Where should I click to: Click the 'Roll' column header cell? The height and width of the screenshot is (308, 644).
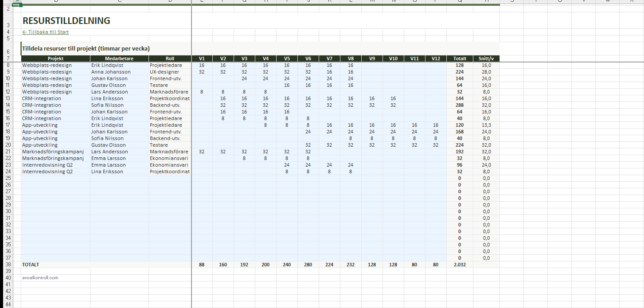(170, 58)
